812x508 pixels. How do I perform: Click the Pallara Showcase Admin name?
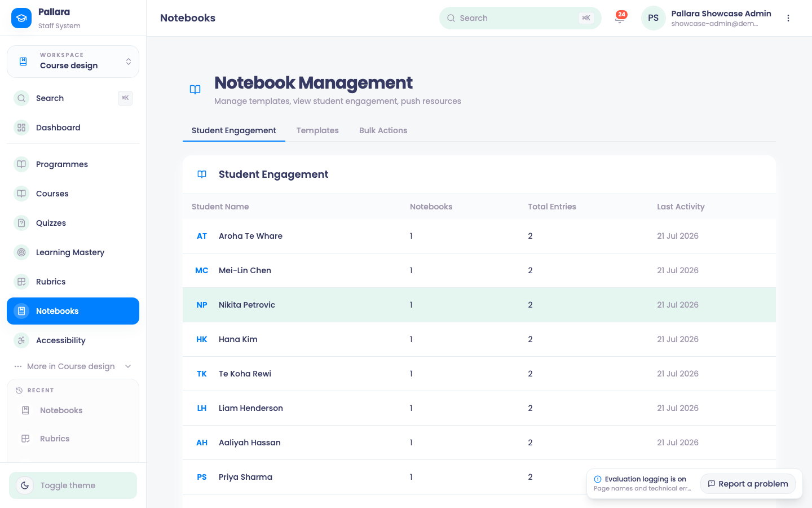[x=721, y=14]
